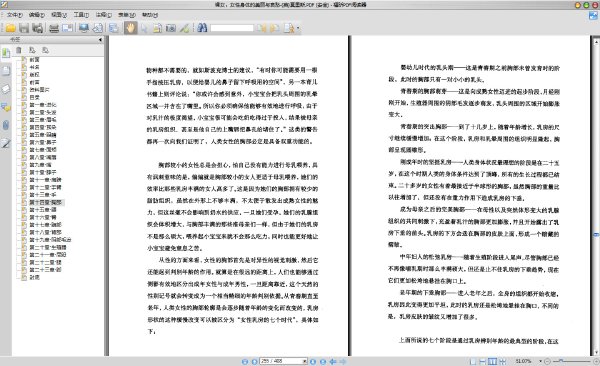Open the 视图(V) menu
Viewport: 600px width, 366px height.
click(59, 15)
